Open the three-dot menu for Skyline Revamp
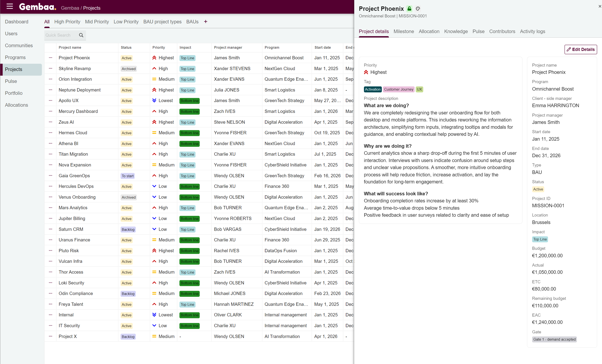602x364 pixels. tap(50, 69)
